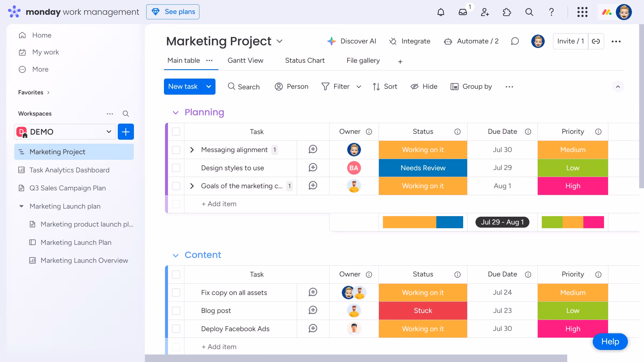Toggle select-all checkbox in Planning header
644x362 pixels.
(x=176, y=132)
